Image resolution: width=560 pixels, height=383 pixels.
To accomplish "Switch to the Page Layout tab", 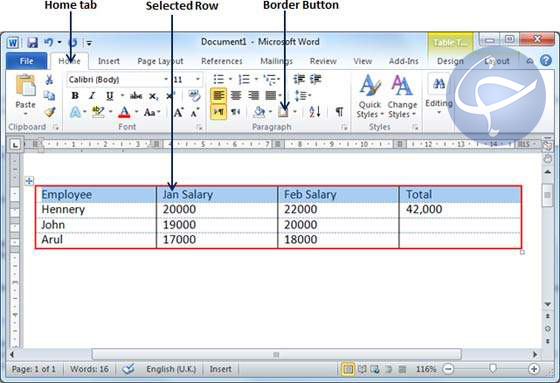I will click(x=160, y=61).
